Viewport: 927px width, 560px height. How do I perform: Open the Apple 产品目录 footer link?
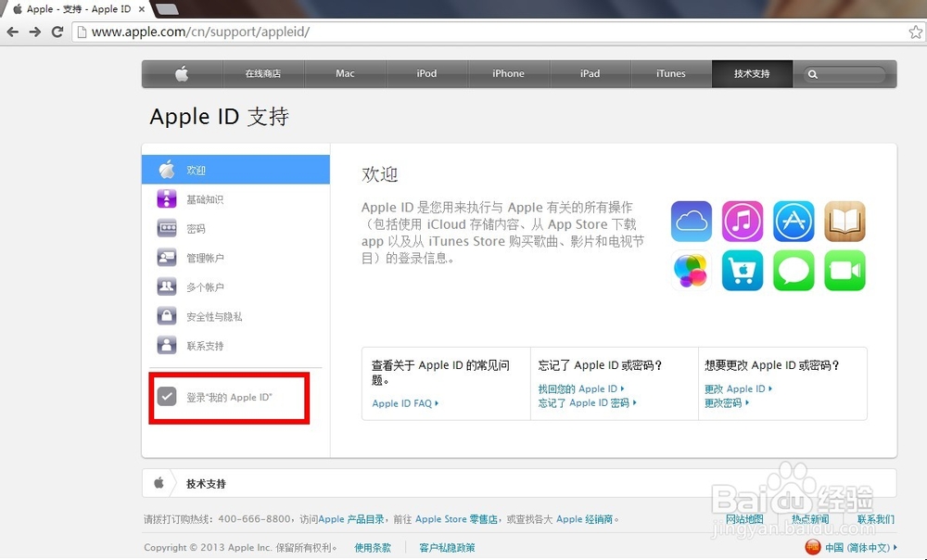pyautogui.click(x=351, y=519)
